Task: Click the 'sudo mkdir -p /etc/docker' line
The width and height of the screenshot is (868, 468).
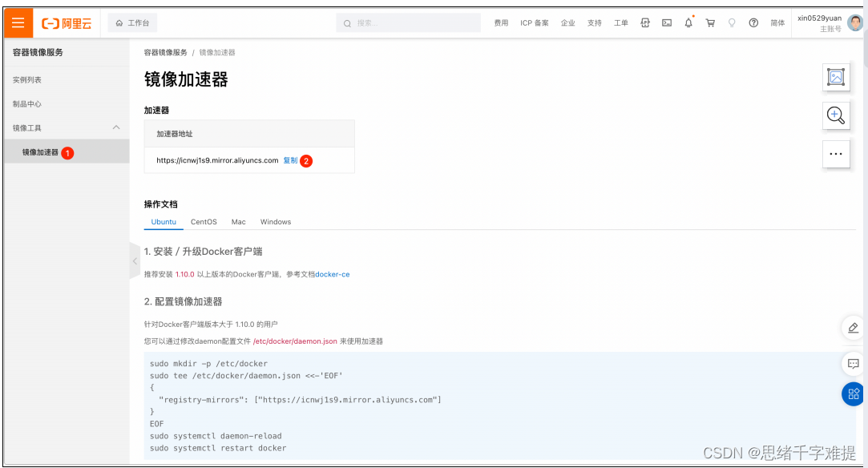Action: click(208, 364)
